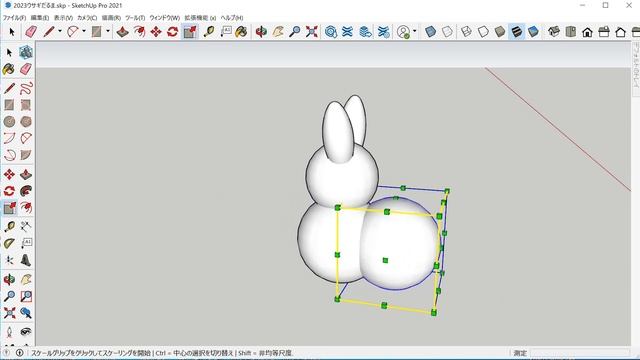Activate the Offset tool in top toolbar
This screenshot has width=640, height=360.
coord(139,32)
